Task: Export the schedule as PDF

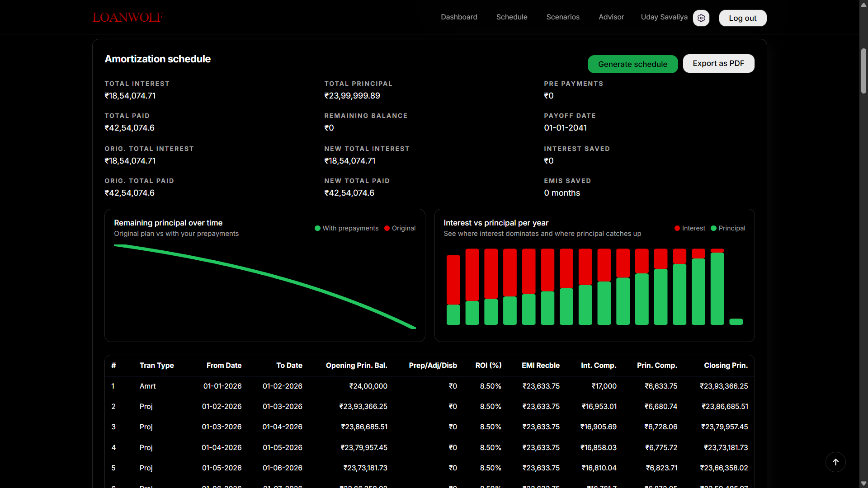Action: coord(718,64)
